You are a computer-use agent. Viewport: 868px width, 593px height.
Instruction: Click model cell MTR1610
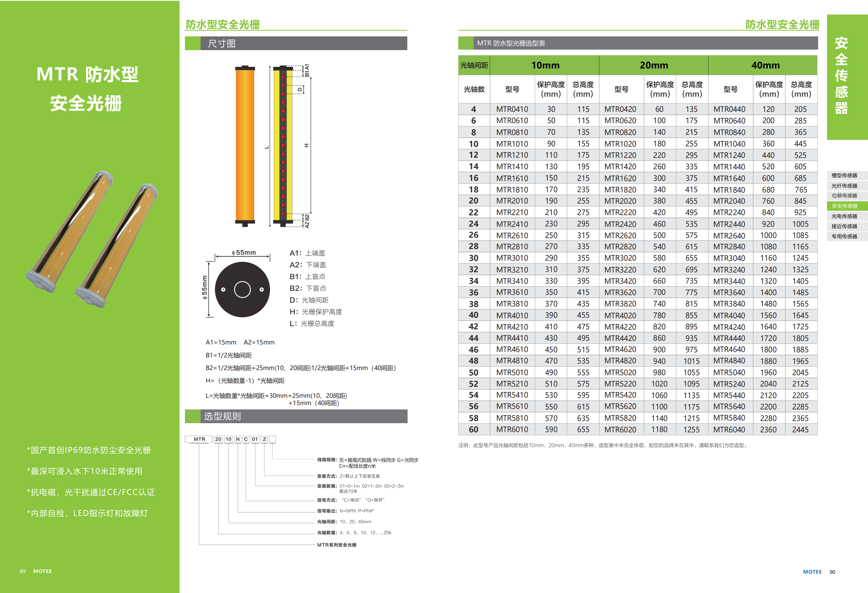pyautogui.click(x=512, y=178)
